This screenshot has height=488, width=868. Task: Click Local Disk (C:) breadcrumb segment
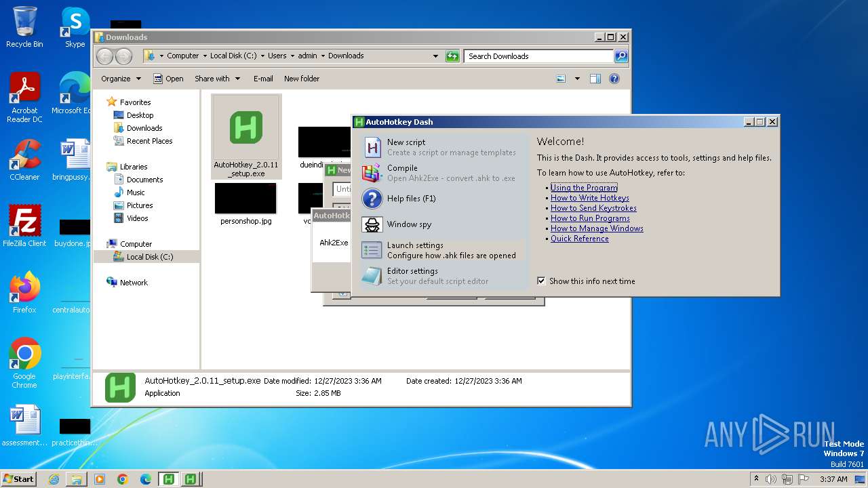pos(233,56)
